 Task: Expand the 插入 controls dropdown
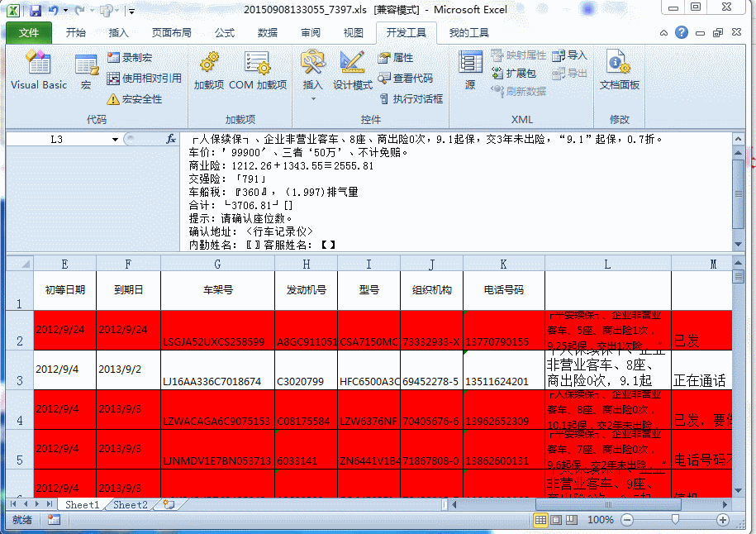click(x=313, y=98)
